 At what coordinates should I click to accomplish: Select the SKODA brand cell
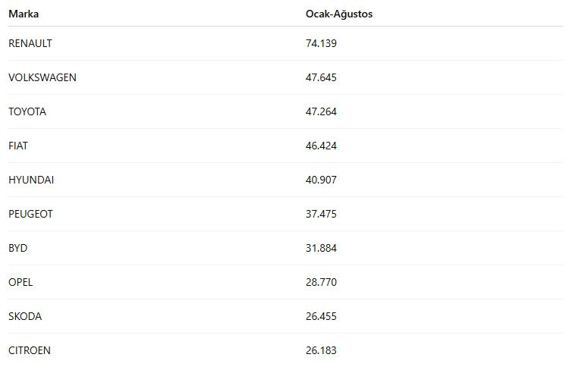tap(25, 316)
